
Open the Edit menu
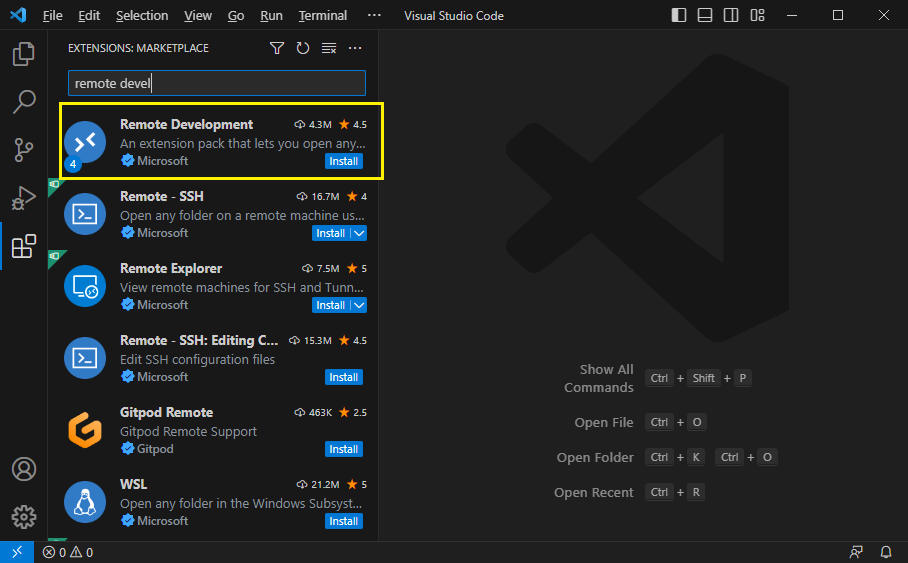(89, 16)
